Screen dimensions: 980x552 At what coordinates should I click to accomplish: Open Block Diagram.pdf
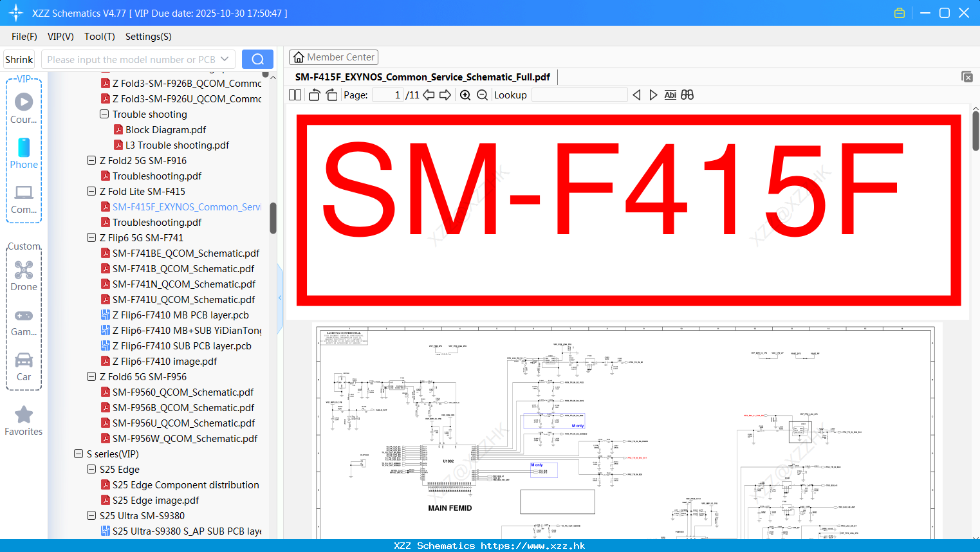pyautogui.click(x=165, y=130)
